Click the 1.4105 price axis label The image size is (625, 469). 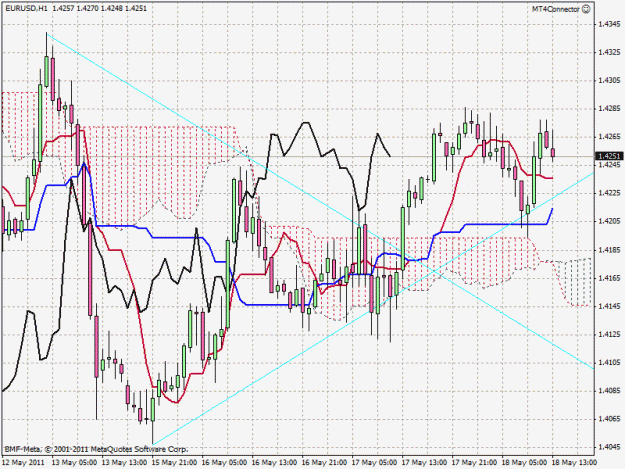(x=609, y=363)
